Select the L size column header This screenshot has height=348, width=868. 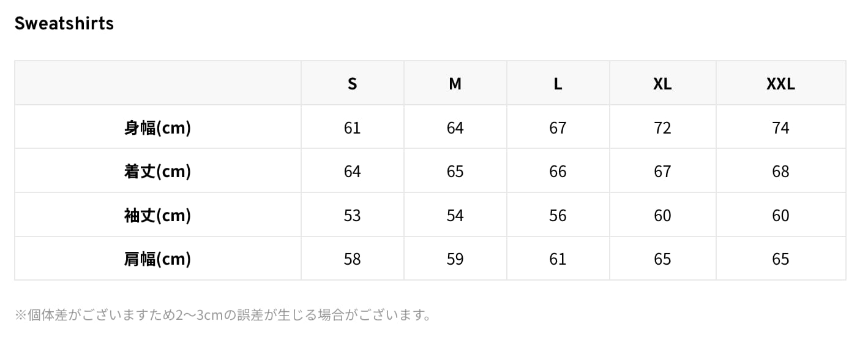coord(558,84)
